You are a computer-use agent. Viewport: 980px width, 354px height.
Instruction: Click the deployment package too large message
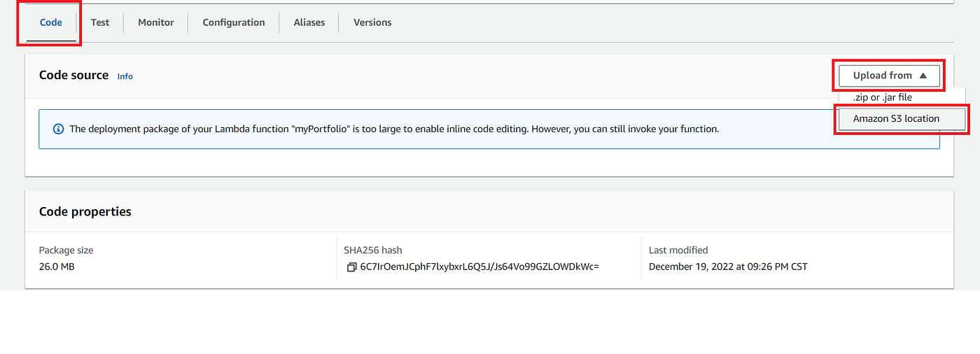pos(394,129)
